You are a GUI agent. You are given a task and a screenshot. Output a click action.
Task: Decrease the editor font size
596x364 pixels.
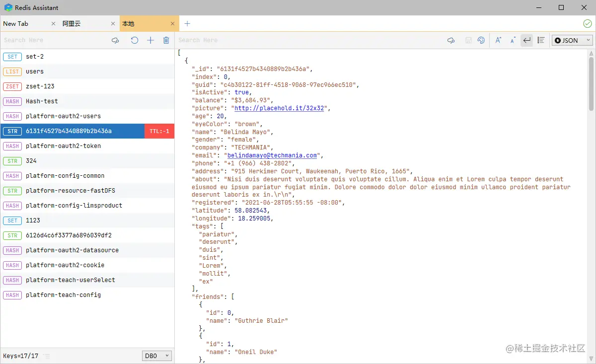tap(513, 40)
